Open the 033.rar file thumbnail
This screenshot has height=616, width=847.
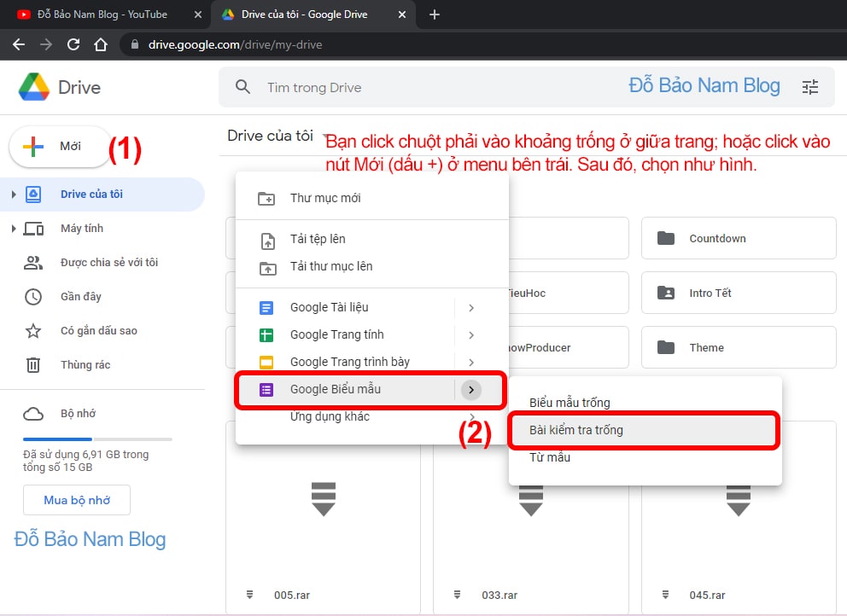(x=531, y=518)
